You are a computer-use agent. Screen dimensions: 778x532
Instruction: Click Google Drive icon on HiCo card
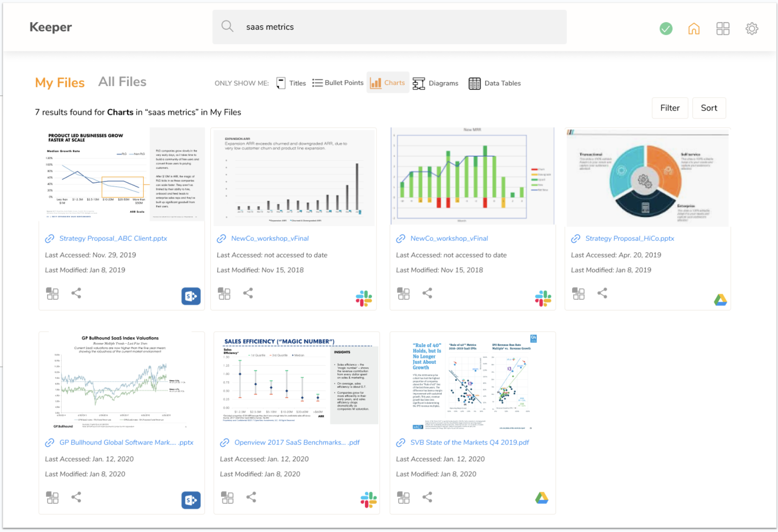(x=720, y=300)
